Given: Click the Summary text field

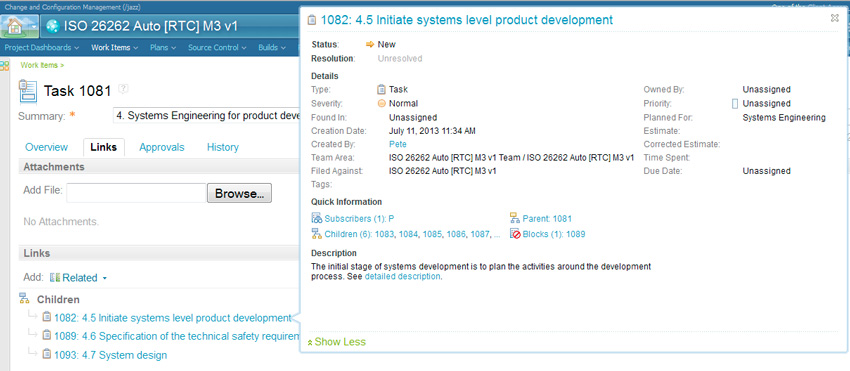Looking at the screenshot, I should tap(206, 116).
